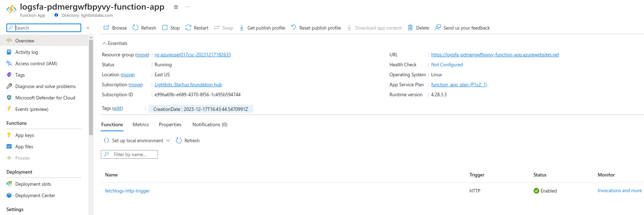Open Lightbits-Startup foundation hub subscription link

(x=188, y=85)
